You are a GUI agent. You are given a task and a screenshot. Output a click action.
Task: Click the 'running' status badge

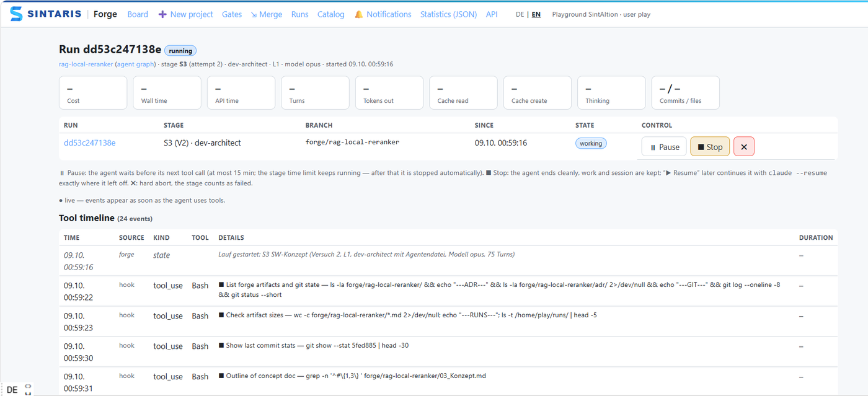[x=180, y=51]
